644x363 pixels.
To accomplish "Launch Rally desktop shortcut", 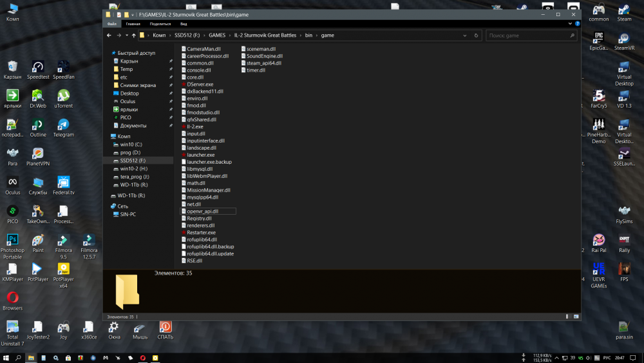I will [x=624, y=243].
